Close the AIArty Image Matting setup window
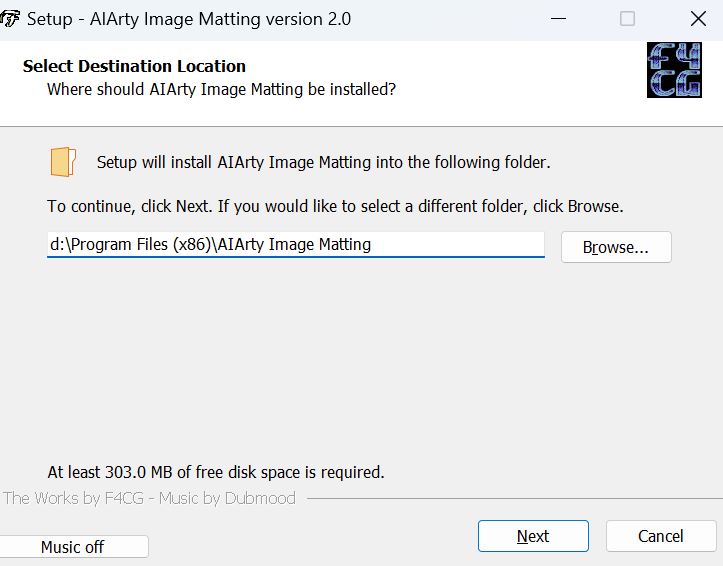 pos(698,19)
